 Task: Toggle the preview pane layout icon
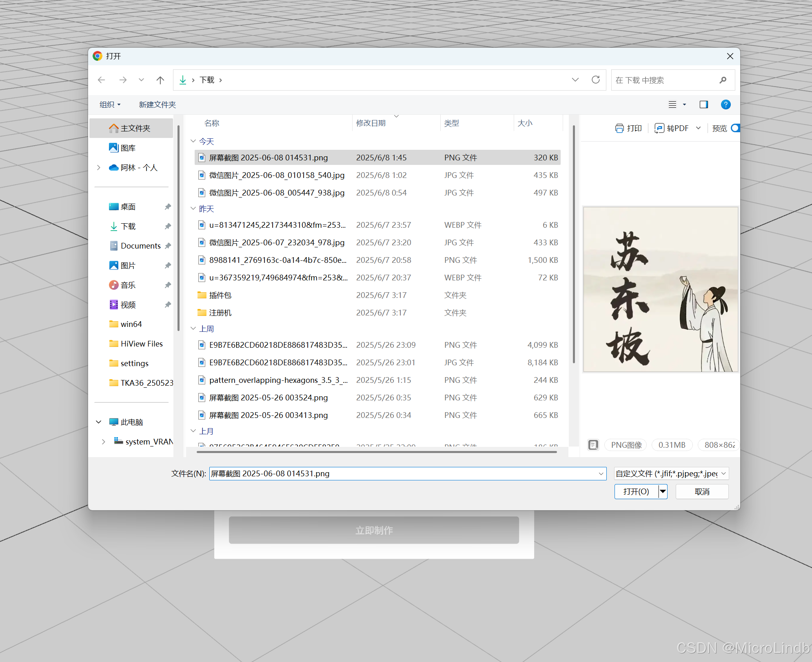[x=704, y=104]
